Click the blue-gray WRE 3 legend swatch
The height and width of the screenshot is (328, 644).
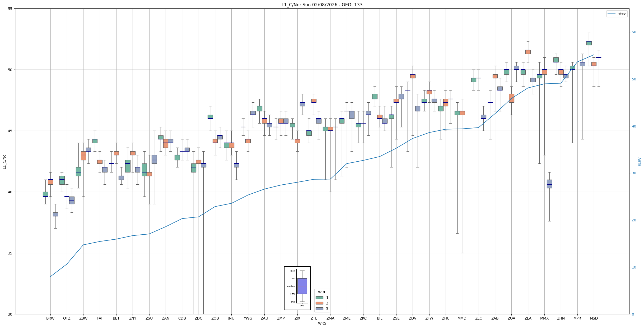[319, 309]
